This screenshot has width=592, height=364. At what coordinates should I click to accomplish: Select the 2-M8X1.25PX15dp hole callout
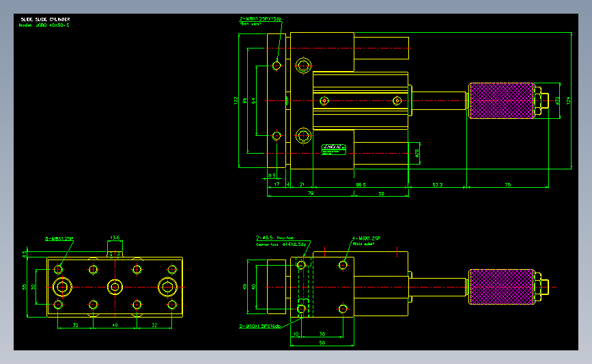pos(261,19)
